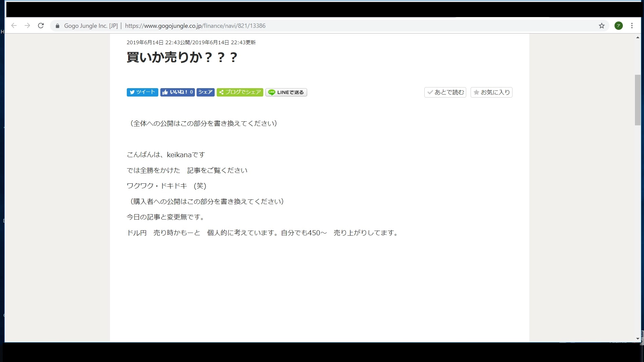Click the browser forward arrow
Screen dimensions: 644x362
(27, 26)
